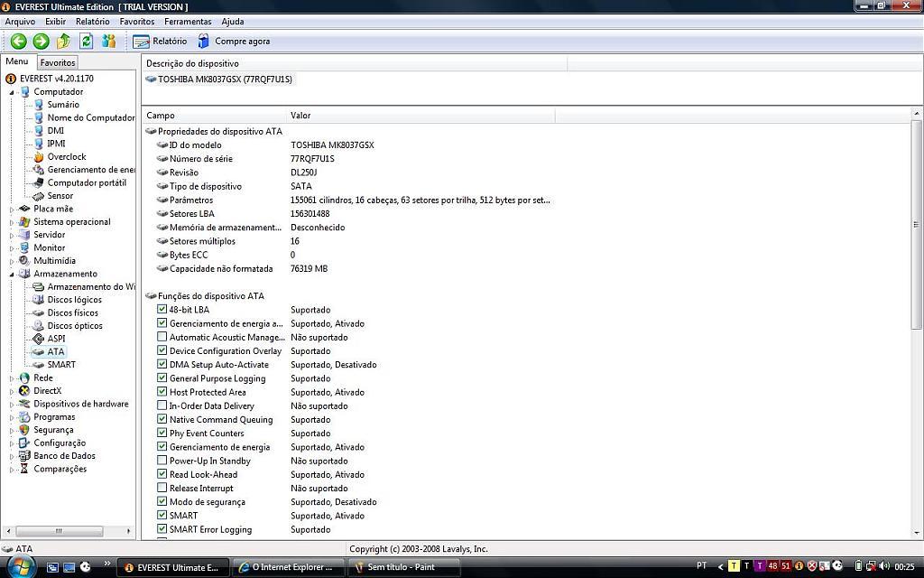Viewport: 924px width, 578px height.
Task: Toggle Host Protected Area checkbox
Action: coord(162,392)
